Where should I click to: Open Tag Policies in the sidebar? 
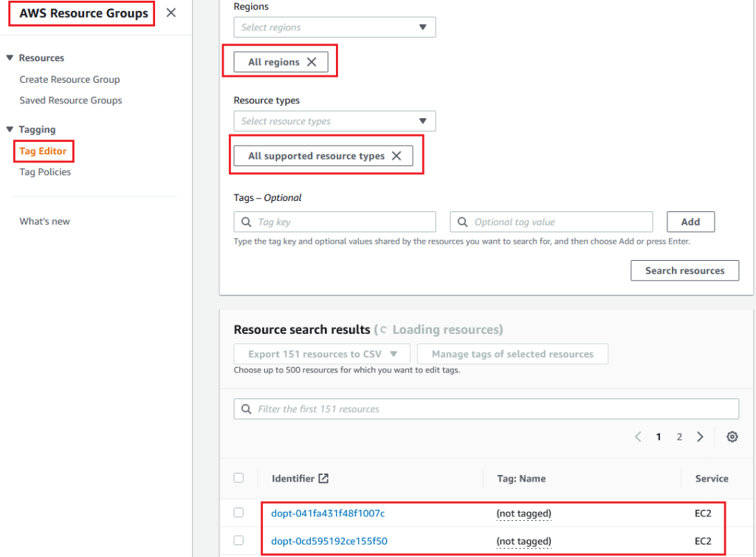point(45,172)
